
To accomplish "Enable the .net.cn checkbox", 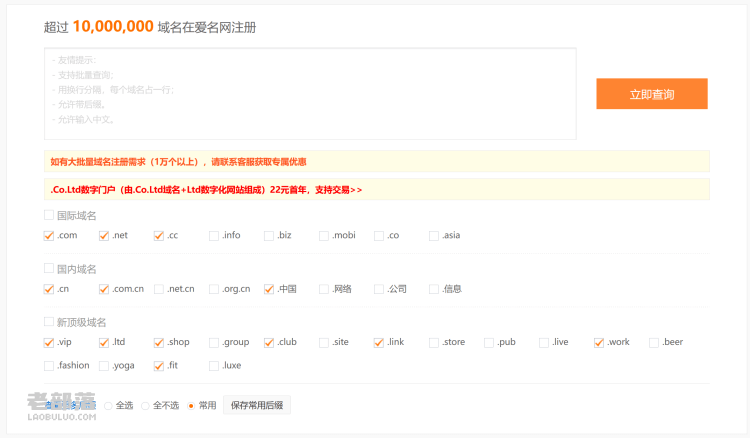I will pyautogui.click(x=159, y=289).
